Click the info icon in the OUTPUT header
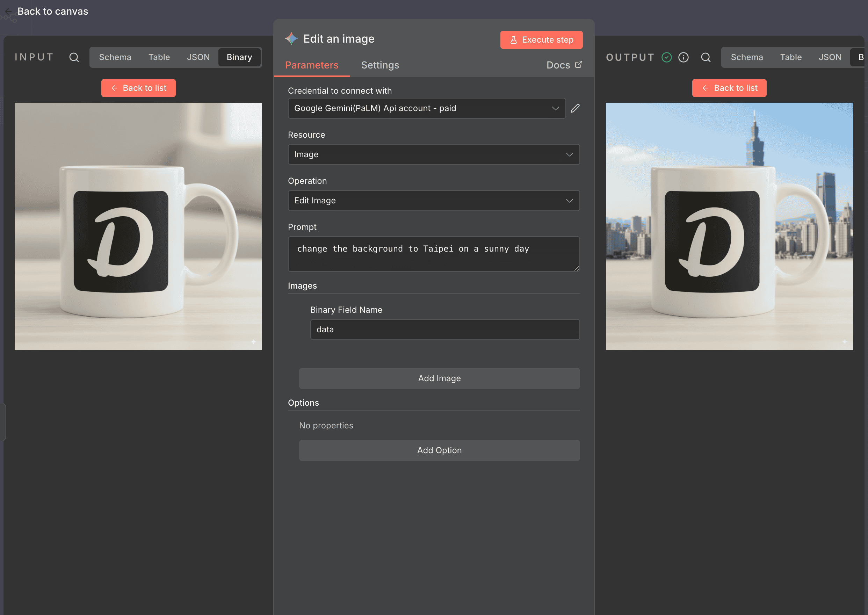868x615 pixels. (683, 57)
